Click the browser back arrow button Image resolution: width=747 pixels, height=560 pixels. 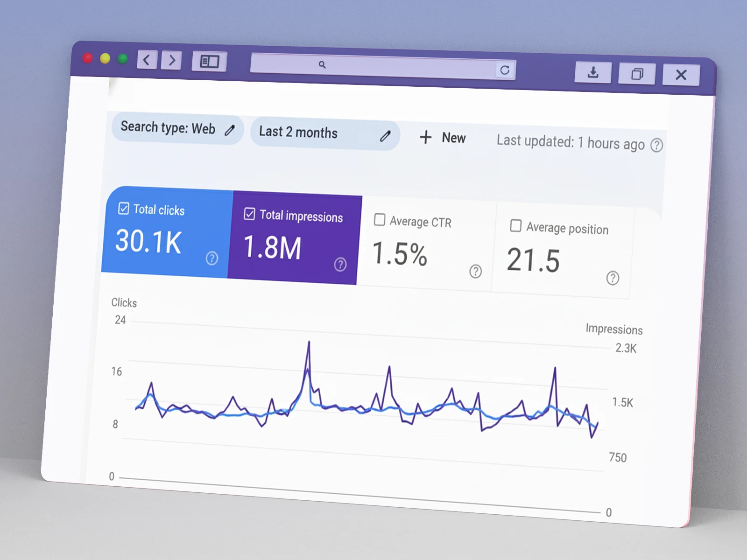[x=147, y=60]
